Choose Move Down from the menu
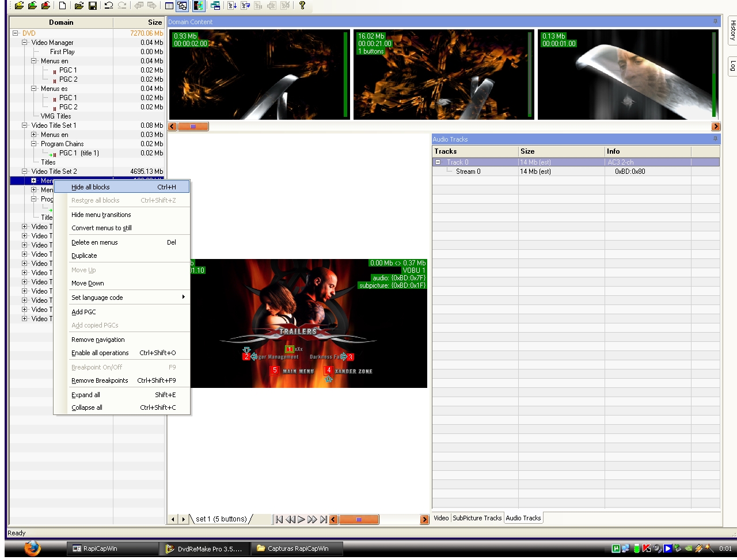This screenshot has height=560, width=737. point(121,283)
